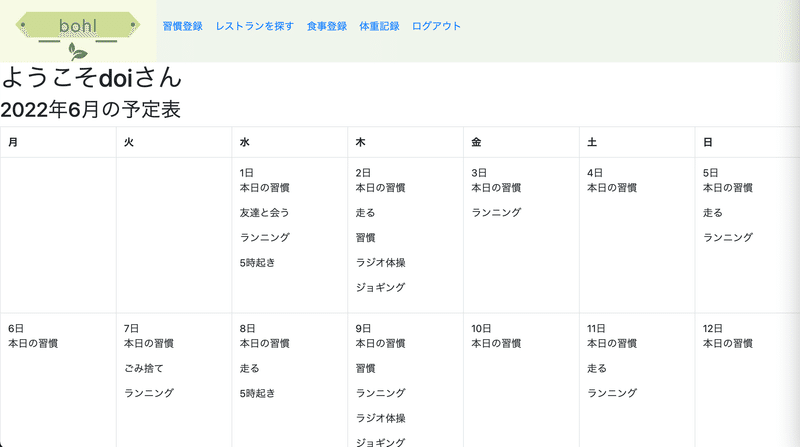
Task: Click 本日の習慣 under 9日
Action: (380, 343)
